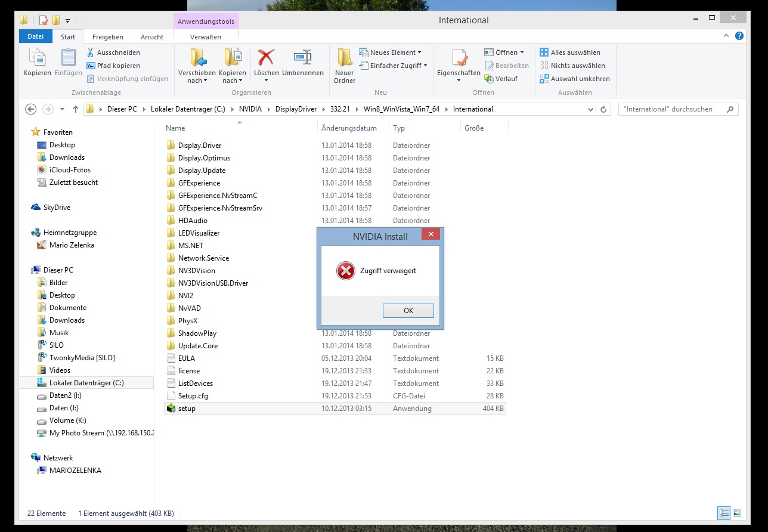Select the GFExperience folder
Screen dimensions: 768x532
coord(199,183)
